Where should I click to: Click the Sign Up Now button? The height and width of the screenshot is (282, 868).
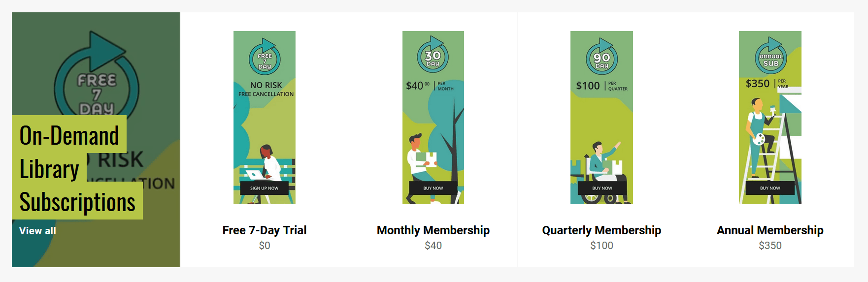click(264, 188)
